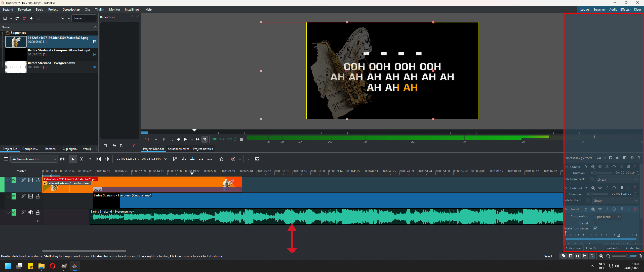Open the Fade in Lineair easing dropdown

617,179
